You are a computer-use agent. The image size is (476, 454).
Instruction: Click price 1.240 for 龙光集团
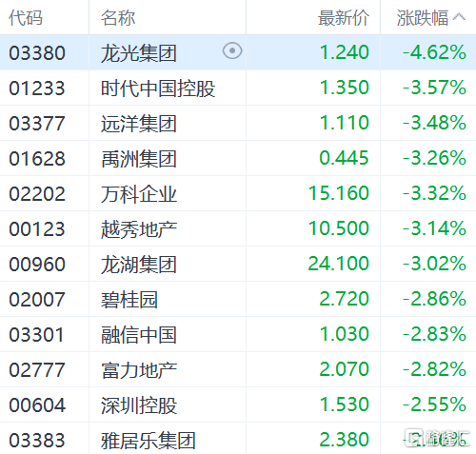pyautogui.click(x=345, y=52)
